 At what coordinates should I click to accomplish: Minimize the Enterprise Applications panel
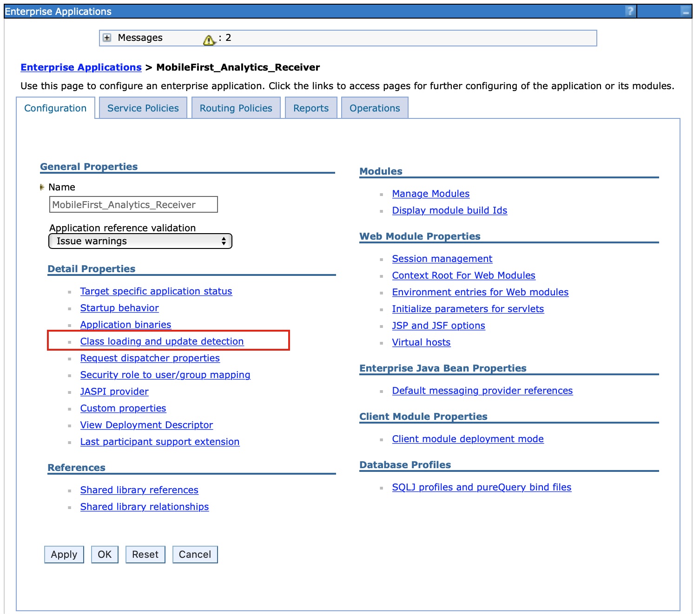pos(686,12)
